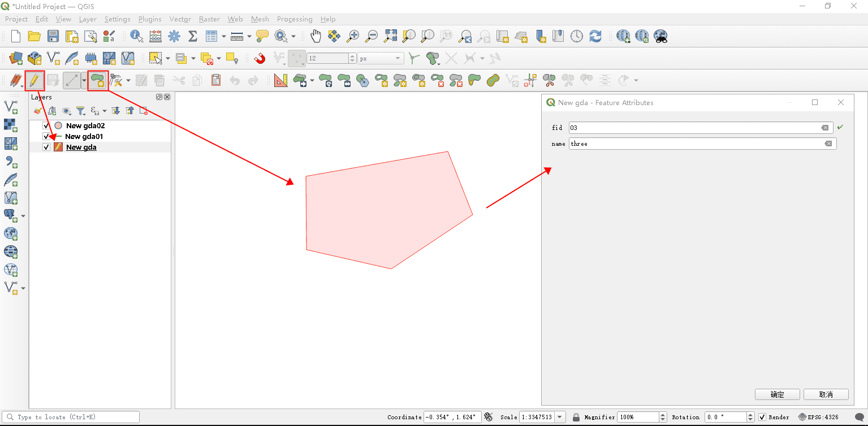This screenshot has width=868, height=426.
Task: Open the Scale dropdown in status bar
Action: click(560, 417)
